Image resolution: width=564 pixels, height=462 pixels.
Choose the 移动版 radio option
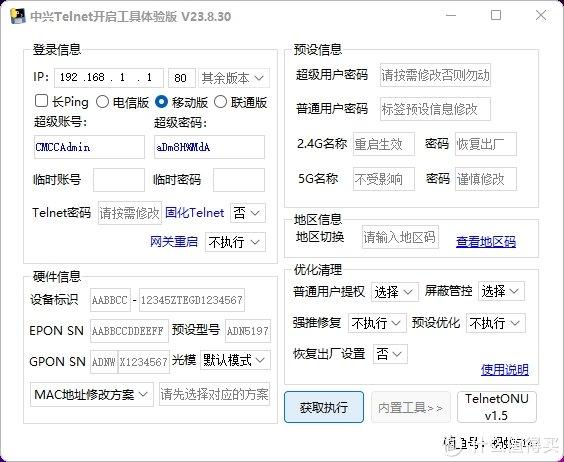click(161, 102)
